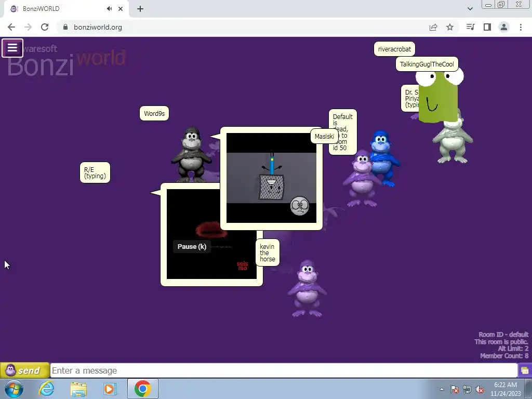The height and width of the screenshot is (399, 532).
Task: Click the R/E (typing) name tag
Action: click(95, 172)
